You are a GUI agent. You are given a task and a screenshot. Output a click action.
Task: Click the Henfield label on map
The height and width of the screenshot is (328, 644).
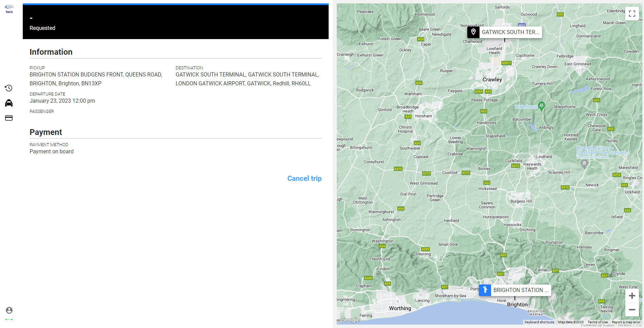451,221
